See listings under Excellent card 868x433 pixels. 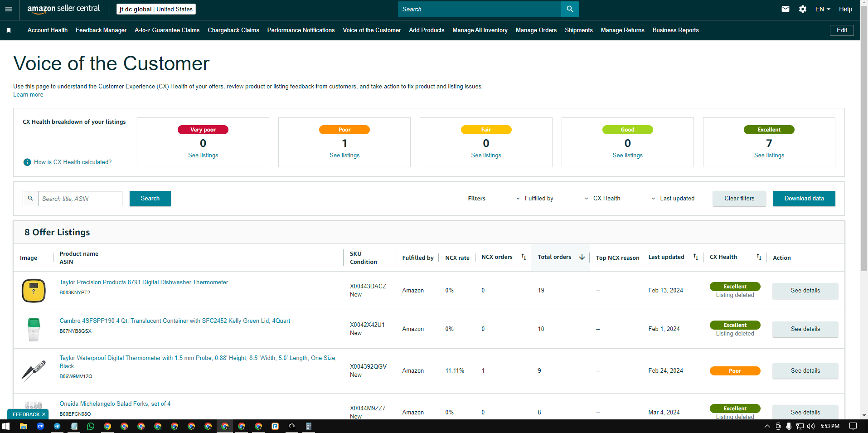pos(769,156)
